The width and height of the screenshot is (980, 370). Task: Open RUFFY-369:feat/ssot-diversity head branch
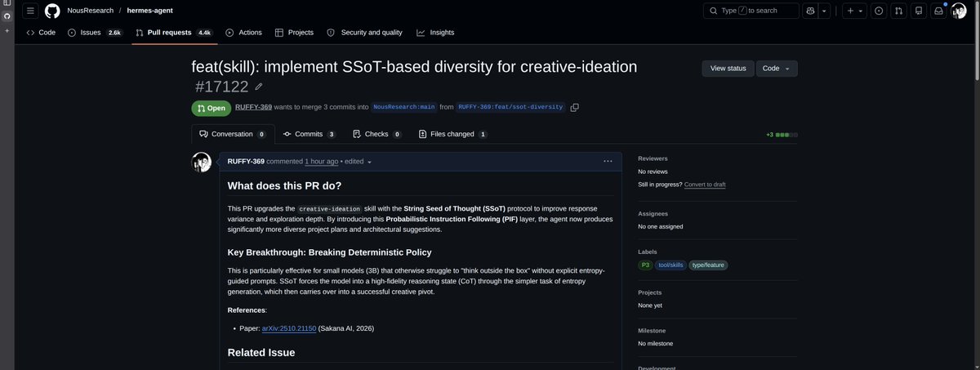click(510, 107)
